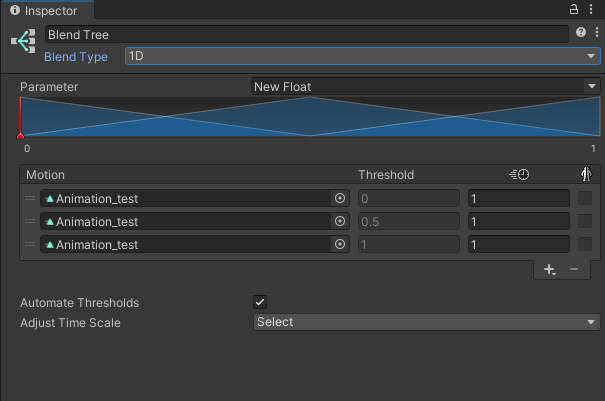Click the time scale column header icon
605x401 pixels.
click(x=519, y=174)
